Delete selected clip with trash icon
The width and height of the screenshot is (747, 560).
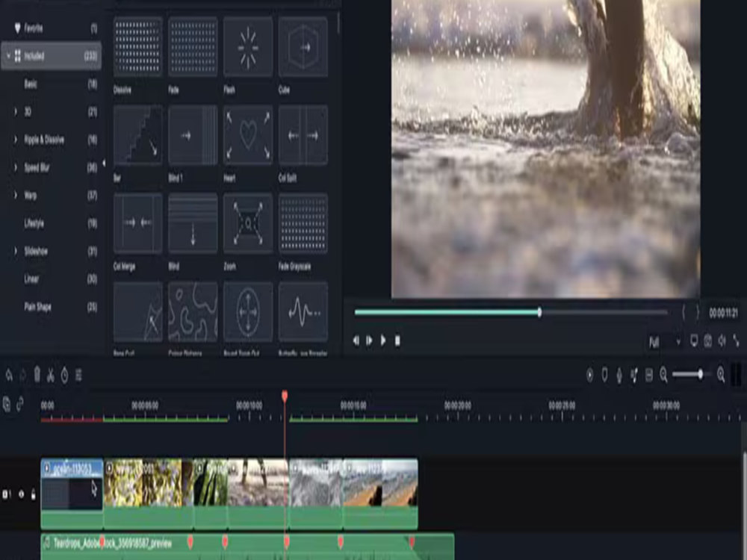(37, 375)
